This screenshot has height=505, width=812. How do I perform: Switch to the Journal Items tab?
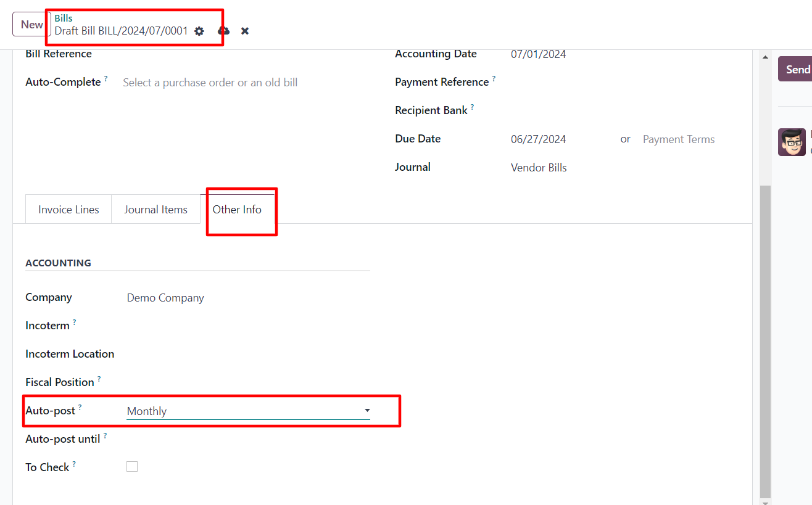(x=155, y=210)
